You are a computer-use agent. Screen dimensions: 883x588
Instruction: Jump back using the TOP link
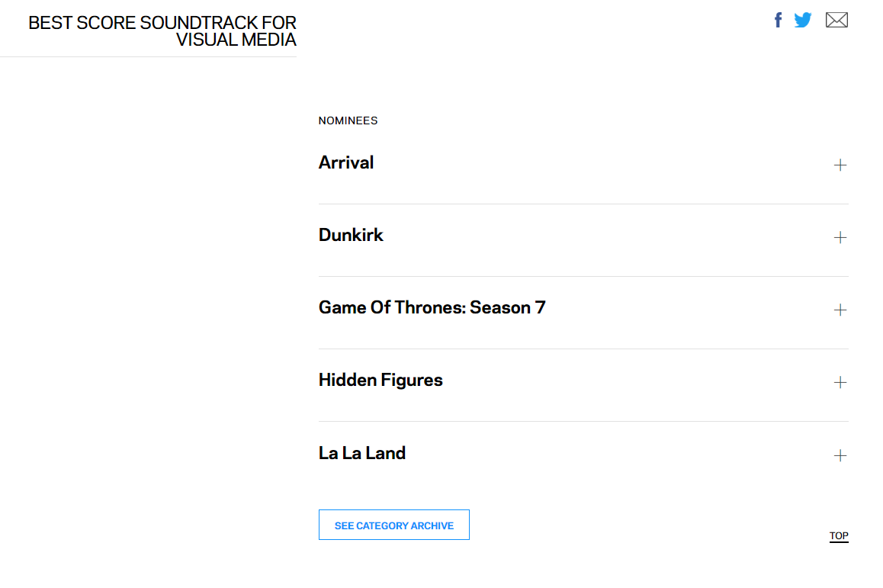(839, 536)
